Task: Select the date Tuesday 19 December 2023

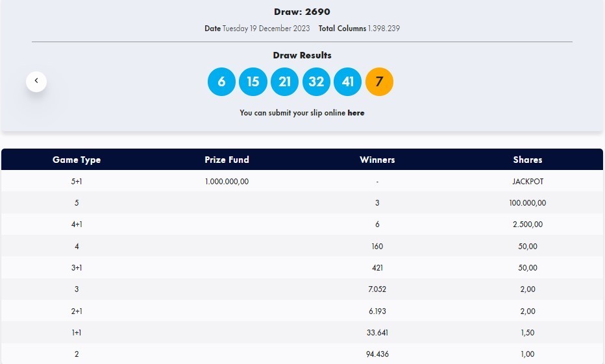Action: click(x=265, y=29)
